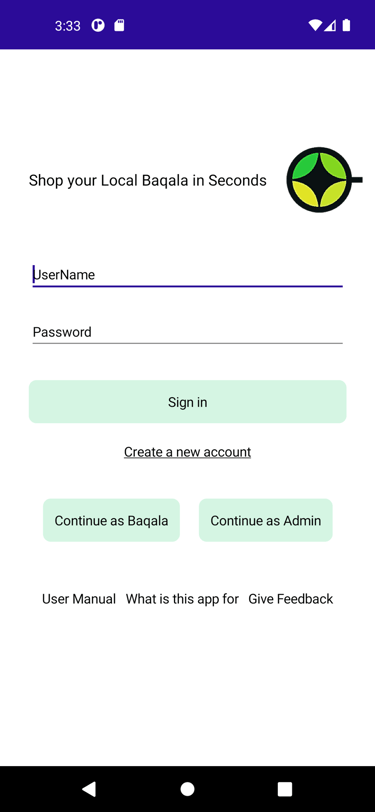This screenshot has width=375, height=812.
Task: Tap the cellular signal icon
Action: pyautogui.click(x=330, y=25)
